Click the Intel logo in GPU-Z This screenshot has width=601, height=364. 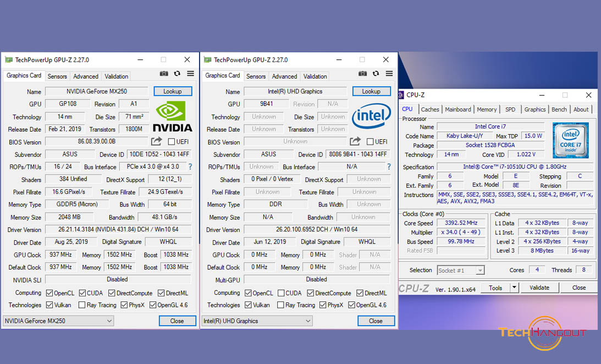(x=371, y=115)
